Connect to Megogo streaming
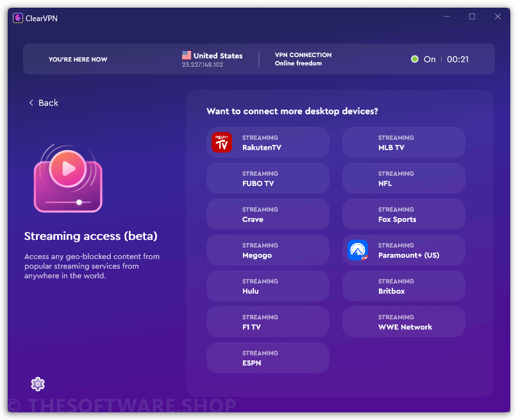 click(x=268, y=250)
